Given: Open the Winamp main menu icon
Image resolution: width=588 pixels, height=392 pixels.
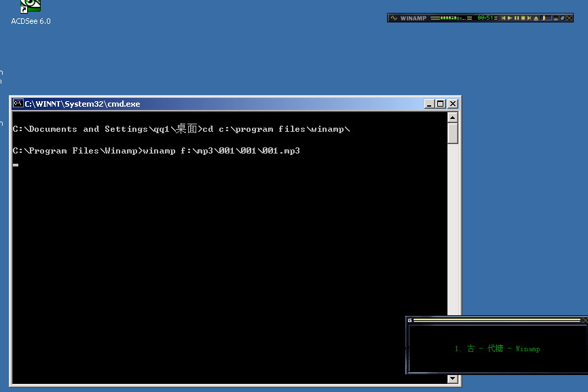Looking at the screenshot, I should point(394,18).
